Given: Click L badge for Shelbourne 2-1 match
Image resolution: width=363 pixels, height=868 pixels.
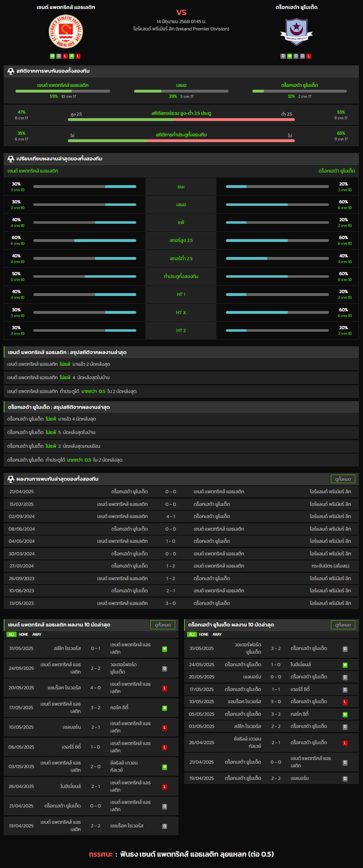Looking at the screenshot, I should (x=165, y=728).
